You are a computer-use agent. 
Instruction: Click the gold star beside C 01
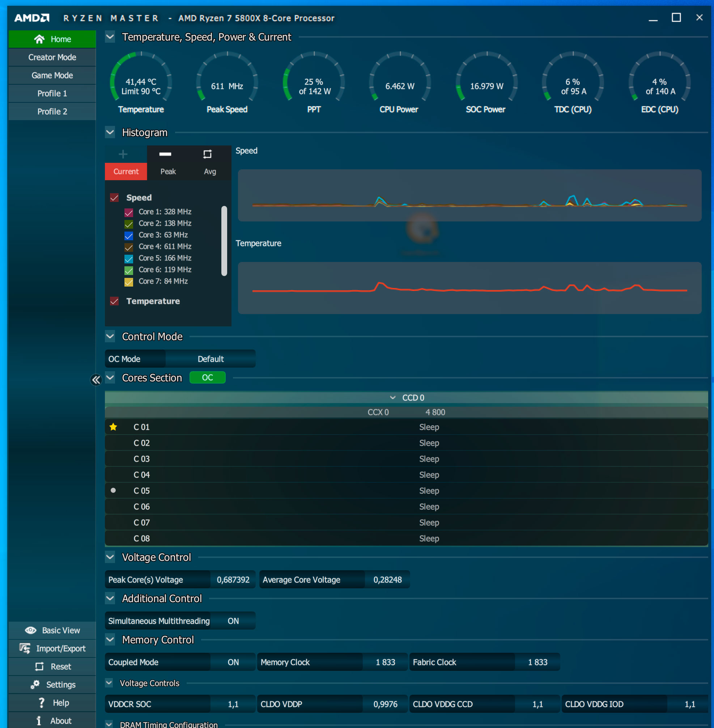(x=113, y=427)
